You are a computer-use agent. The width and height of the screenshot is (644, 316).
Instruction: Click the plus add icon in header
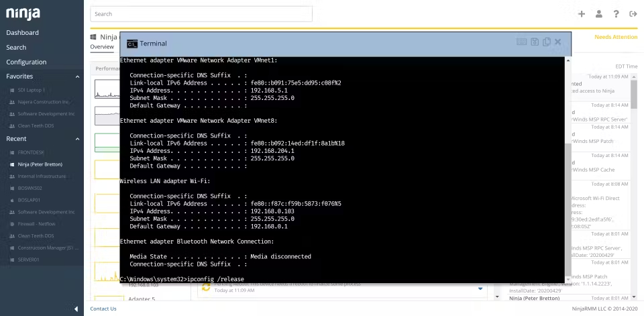[582, 14]
